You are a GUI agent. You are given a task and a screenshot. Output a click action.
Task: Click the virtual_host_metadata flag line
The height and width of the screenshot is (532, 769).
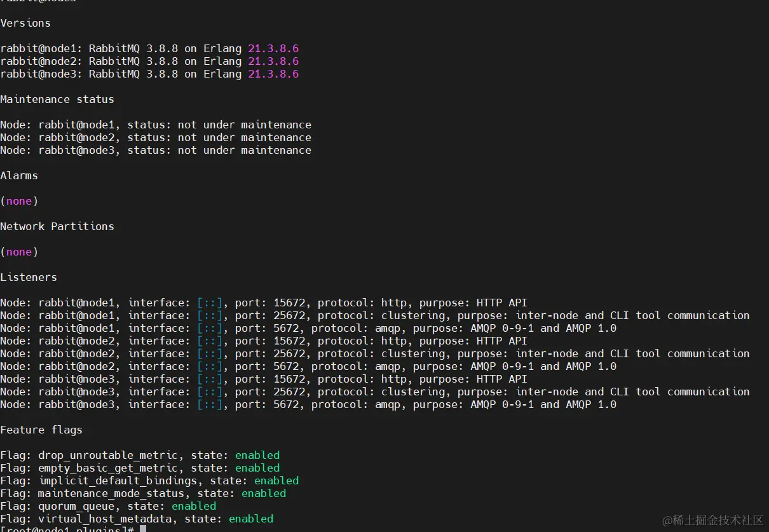tap(137, 519)
